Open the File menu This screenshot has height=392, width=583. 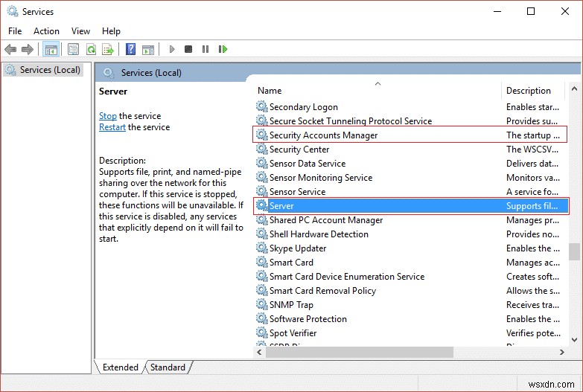pyautogui.click(x=15, y=31)
